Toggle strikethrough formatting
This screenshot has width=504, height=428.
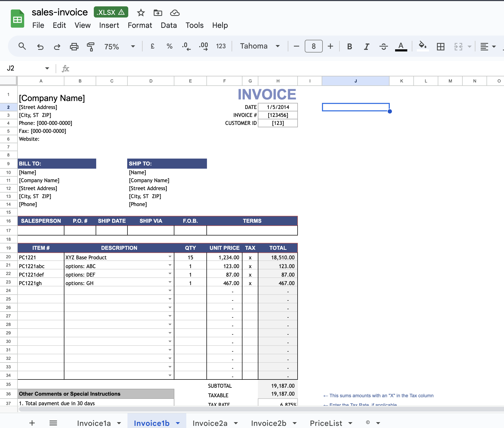click(x=383, y=46)
